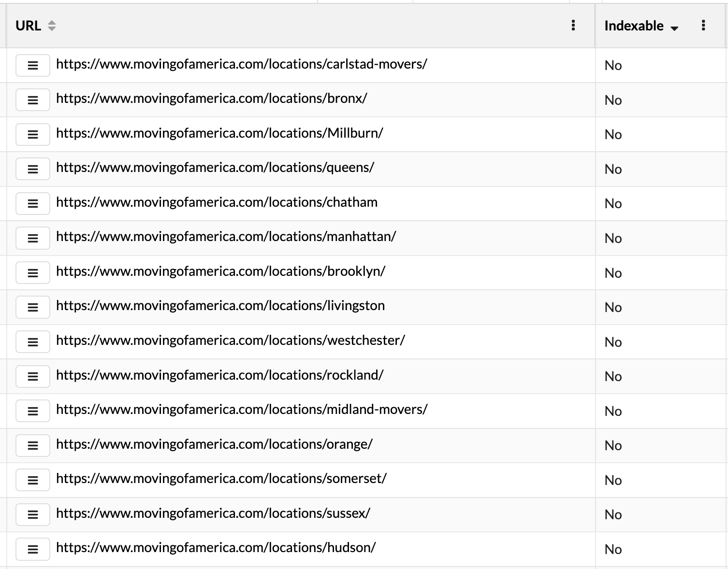Open Indexable column options kebab menu
728x569 pixels.
click(x=703, y=26)
